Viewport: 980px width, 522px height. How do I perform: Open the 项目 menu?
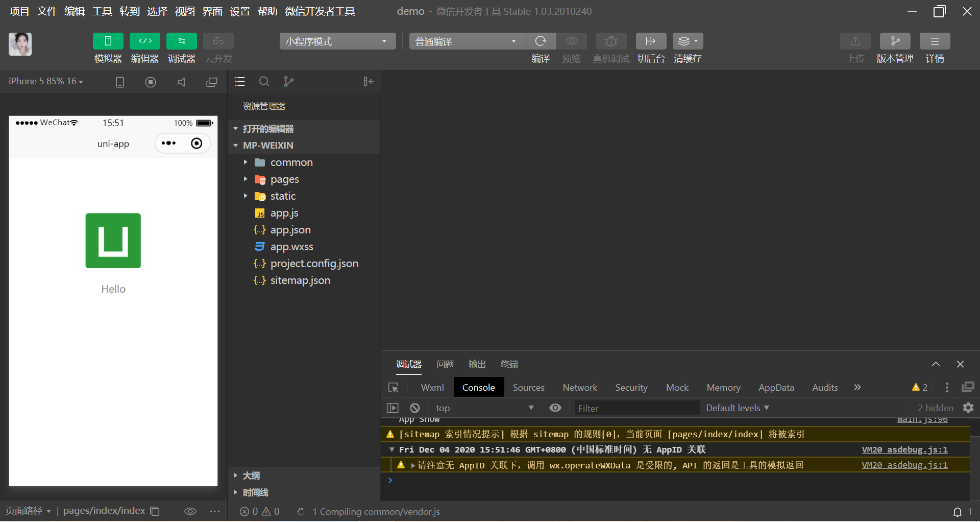coord(19,11)
